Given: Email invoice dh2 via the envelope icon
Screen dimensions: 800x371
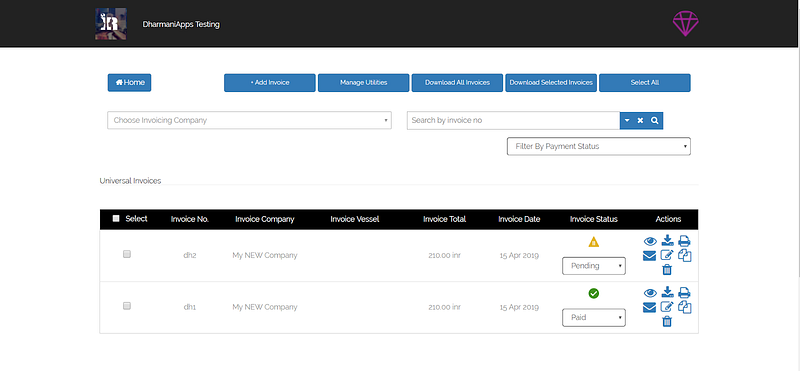Looking at the screenshot, I should pyautogui.click(x=649, y=256).
